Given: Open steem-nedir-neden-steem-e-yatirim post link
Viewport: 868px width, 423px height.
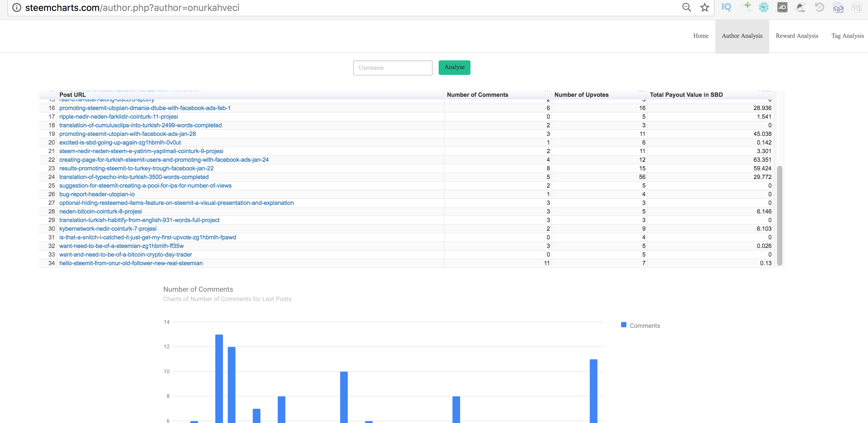Looking at the screenshot, I should click(141, 151).
